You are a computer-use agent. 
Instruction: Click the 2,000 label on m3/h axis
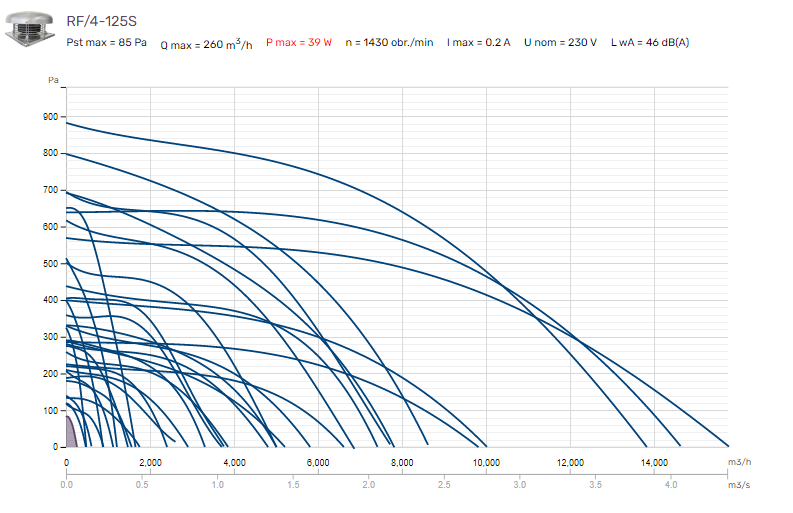click(150, 462)
